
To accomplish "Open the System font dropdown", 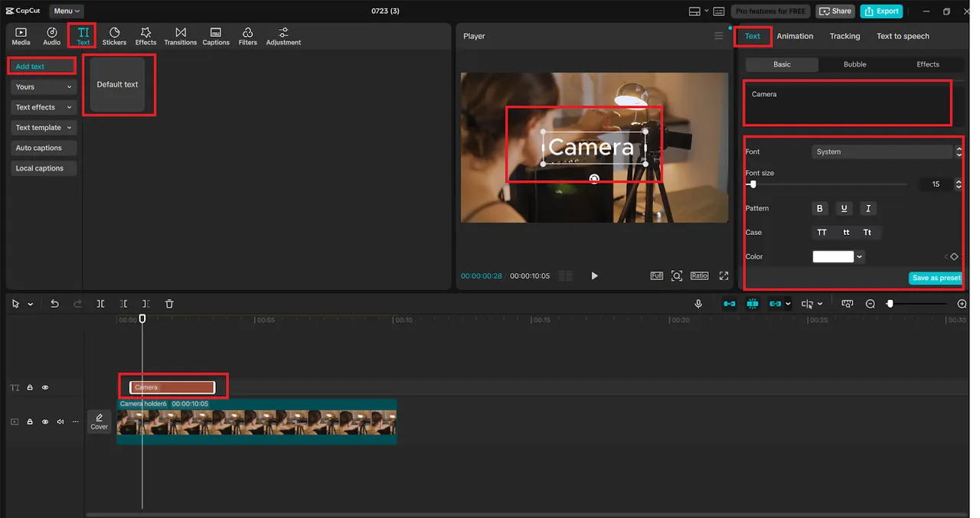I will [883, 151].
